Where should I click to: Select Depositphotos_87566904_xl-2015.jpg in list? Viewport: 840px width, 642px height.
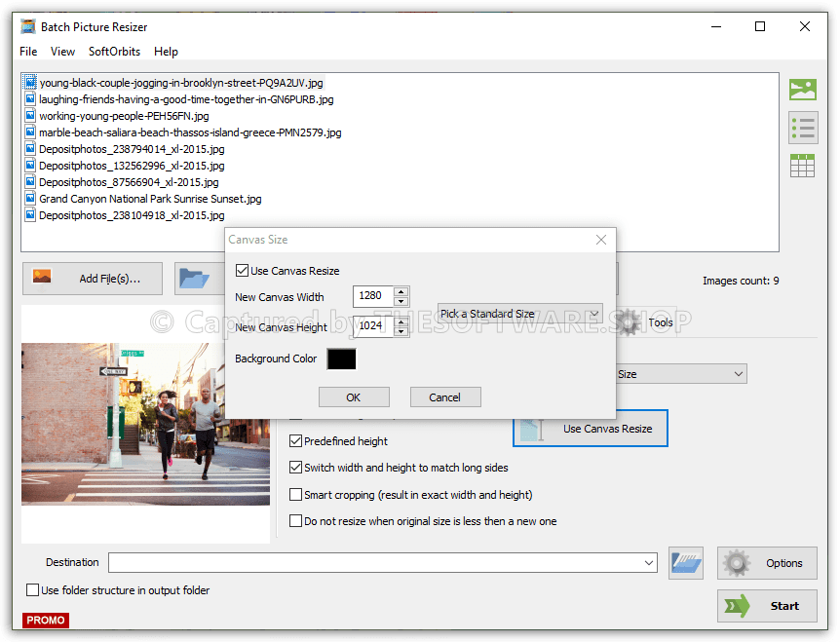[129, 182]
